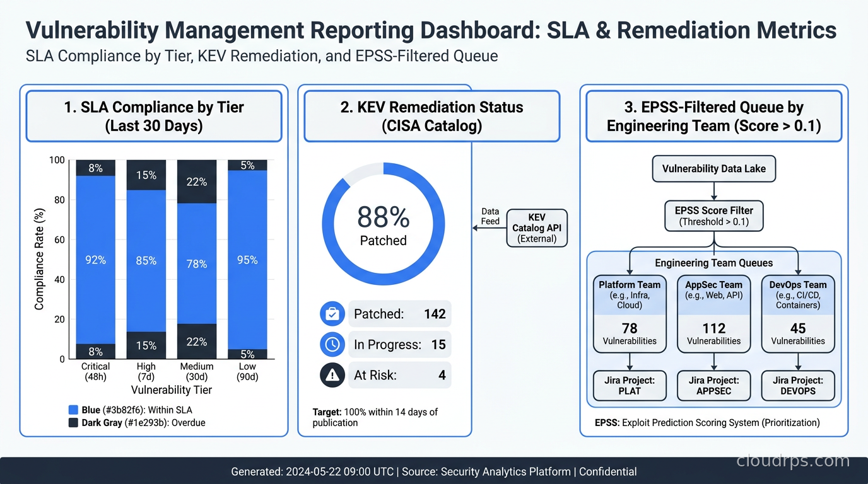Image resolution: width=868 pixels, height=484 pixels.
Task: Click the At Risk: 4 row
Action: coord(400,375)
